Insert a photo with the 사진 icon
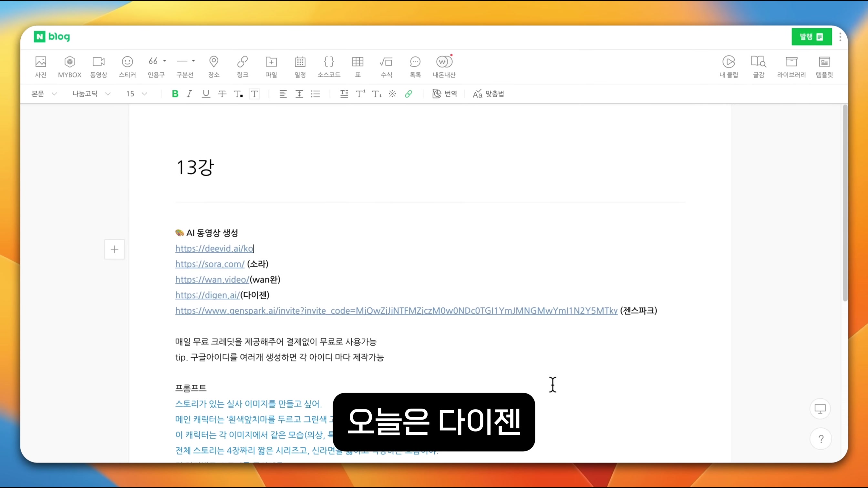 pyautogui.click(x=41, y=67)
